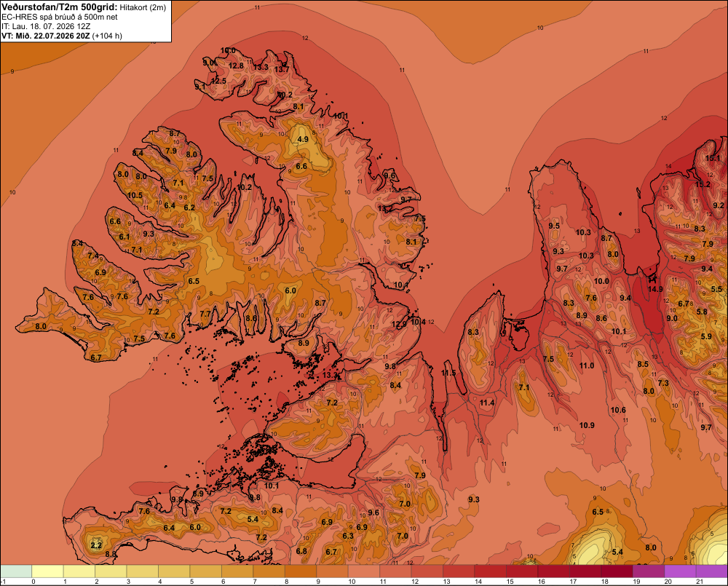
Task: Click the 15.1 temperature label
Action: point(713,159)
